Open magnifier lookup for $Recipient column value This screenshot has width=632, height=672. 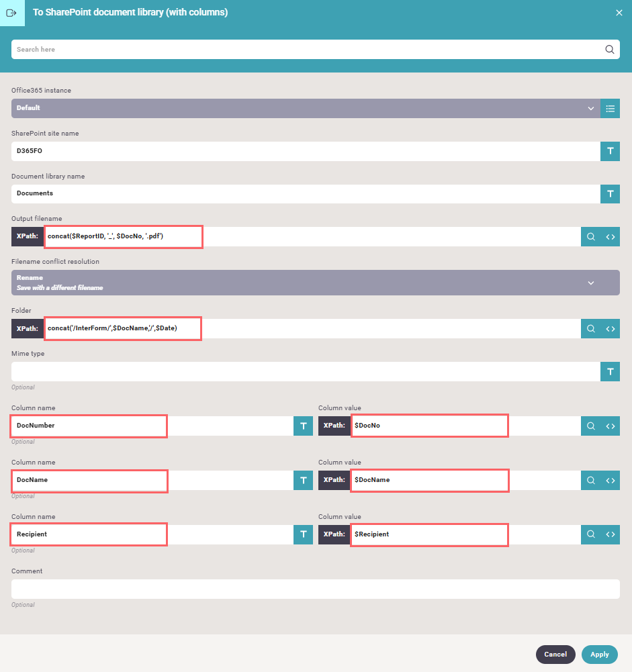(590, 534)
